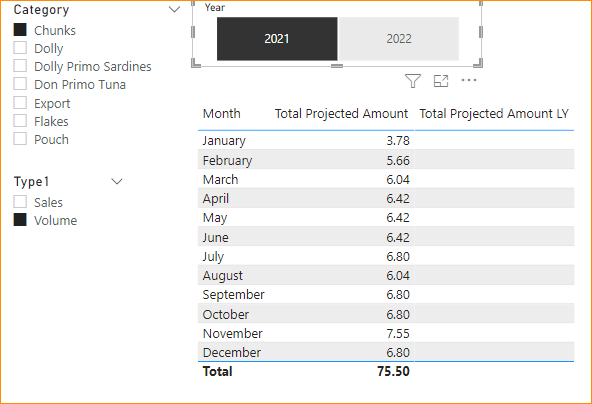Check the Dolly category checkbox
Screen dimensions: 592x404
20,48
